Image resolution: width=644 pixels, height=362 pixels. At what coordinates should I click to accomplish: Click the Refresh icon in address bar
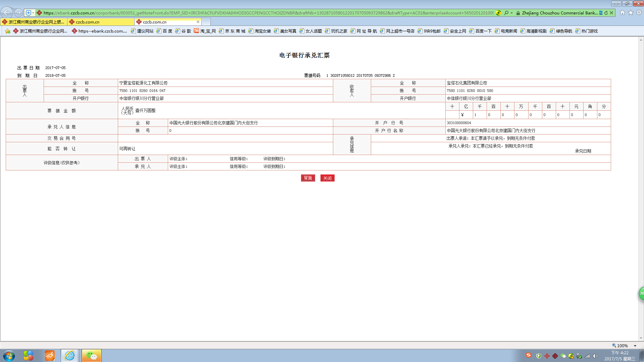(x=606, y=13)
